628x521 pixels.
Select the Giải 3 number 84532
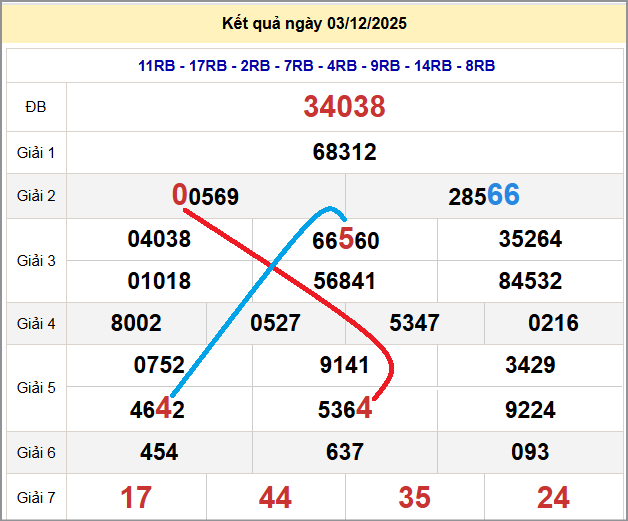tap(530, 281)
